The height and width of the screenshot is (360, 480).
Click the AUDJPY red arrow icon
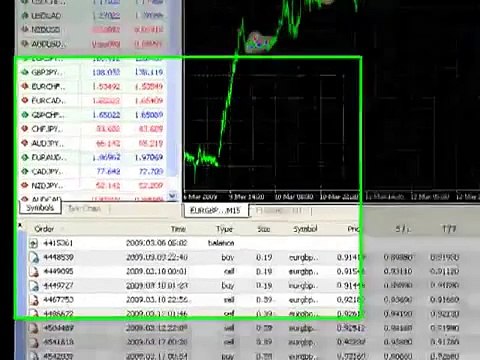(25, 143)
